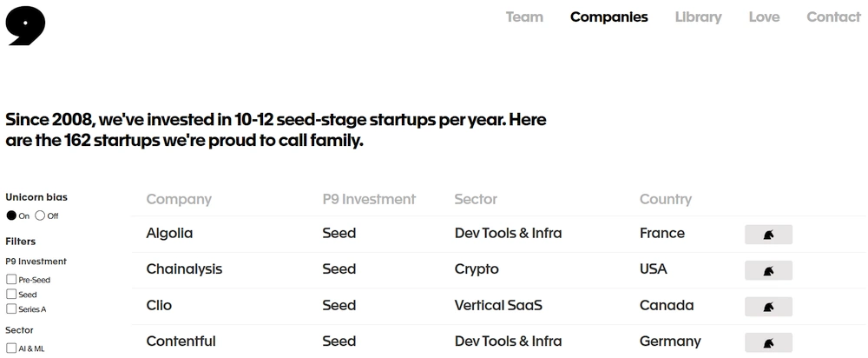868x358 pixels.
Task: Click the unicorn icon for Chainalysis
Action: (768, 271)
